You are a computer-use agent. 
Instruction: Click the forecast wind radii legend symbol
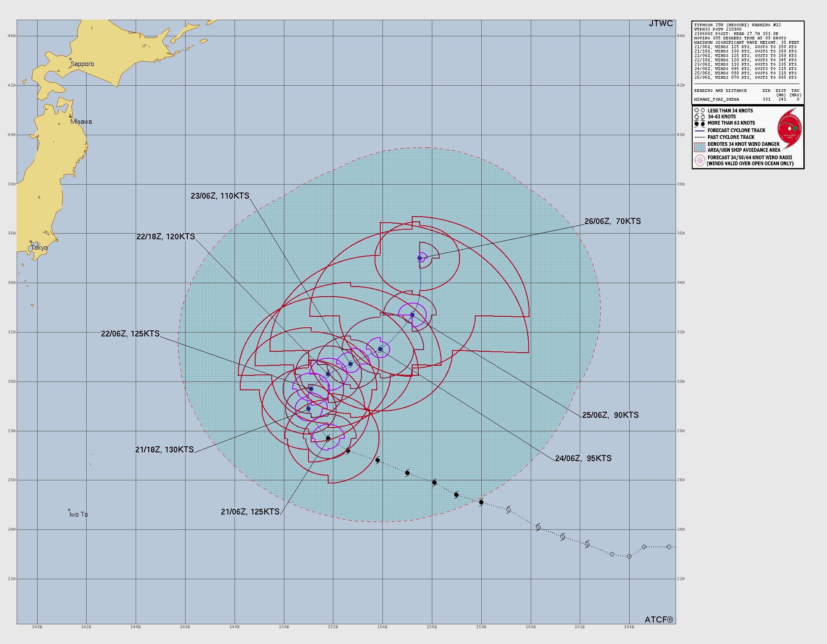[x=700, y=161]
